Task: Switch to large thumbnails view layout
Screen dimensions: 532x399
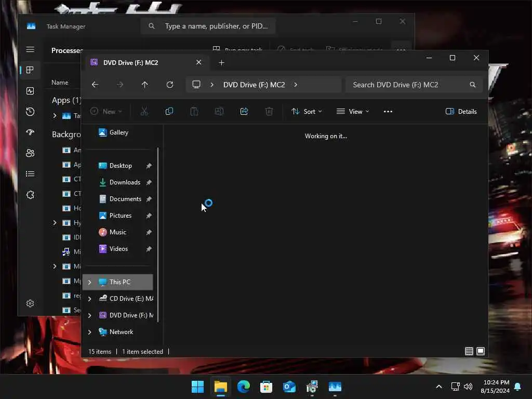Action: tap(481, 351)
